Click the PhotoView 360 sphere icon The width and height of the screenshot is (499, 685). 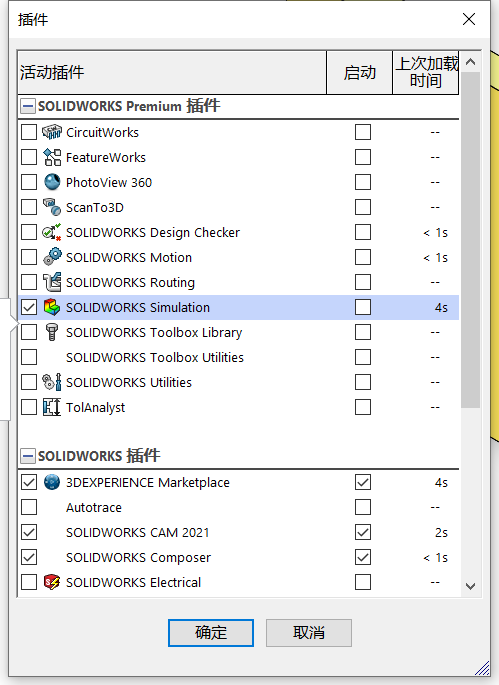[x=52, y=182]
